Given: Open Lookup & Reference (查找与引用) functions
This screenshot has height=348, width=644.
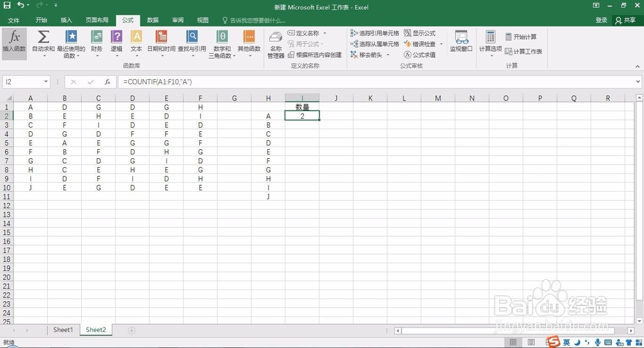Looking at the screenshot, I should pyautogui.click(x=192, y=44).
